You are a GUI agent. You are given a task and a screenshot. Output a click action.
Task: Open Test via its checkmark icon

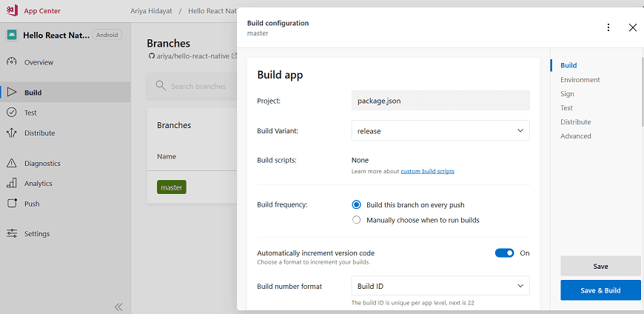click(12, 113)
